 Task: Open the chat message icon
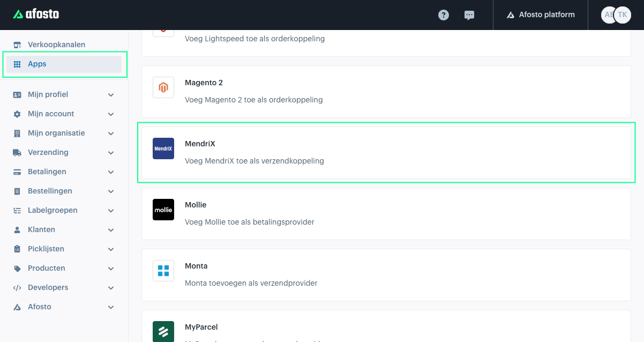pyautogui.click(x=469, y=15)
